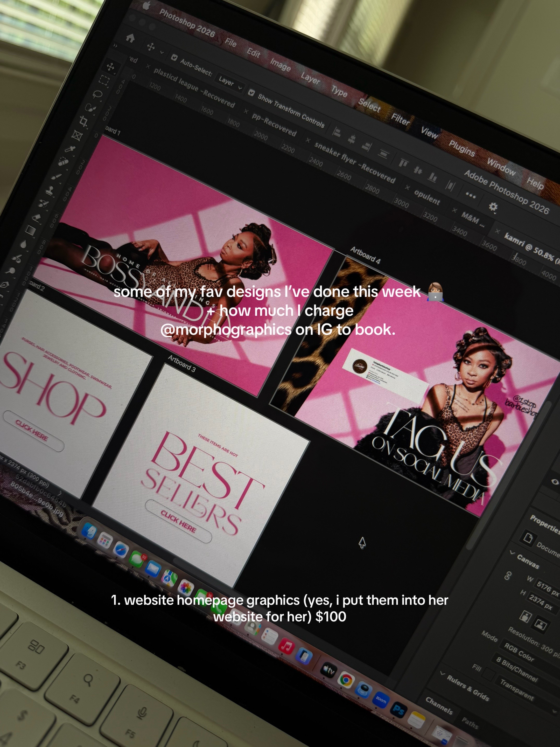Open Zoom from the Dock

381,700
